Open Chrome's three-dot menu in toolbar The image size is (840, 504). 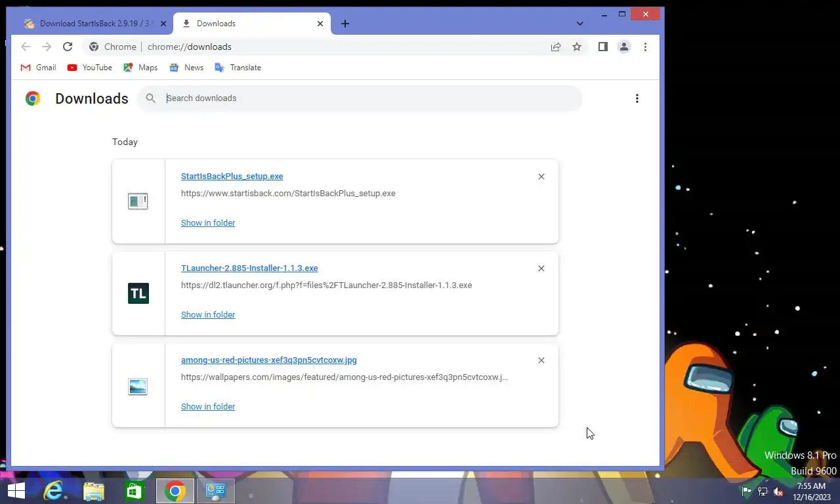(x=645, y=47)
